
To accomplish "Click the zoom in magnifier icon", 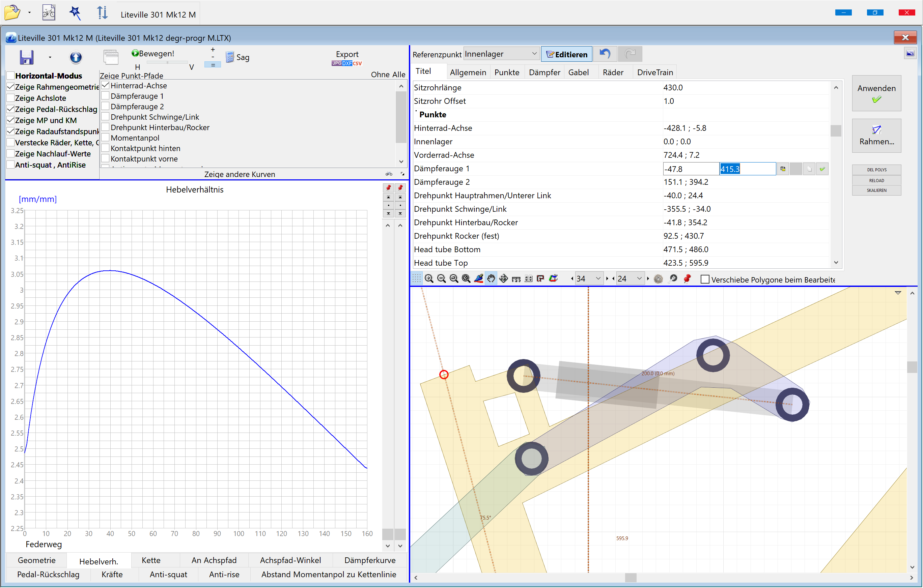I will point(429,279).
